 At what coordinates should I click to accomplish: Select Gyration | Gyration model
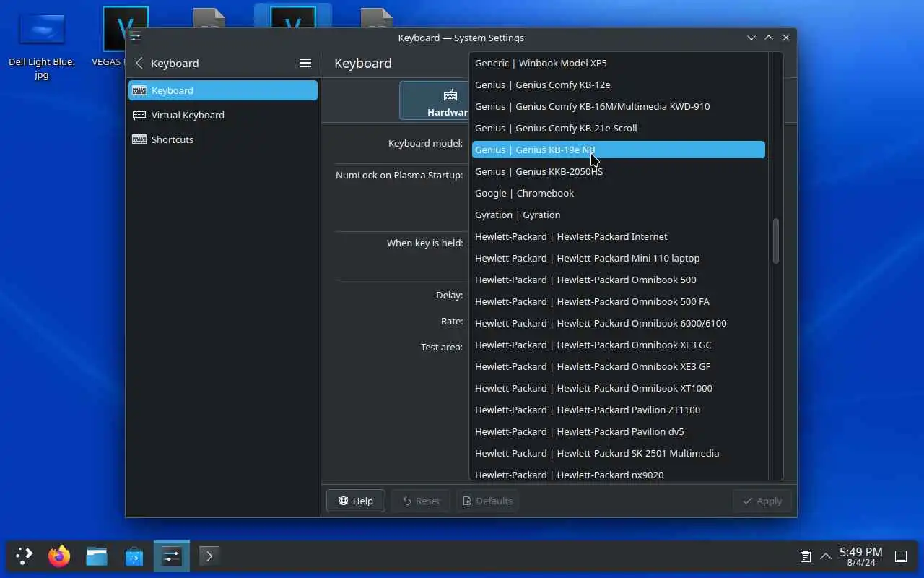click(x=619, y=215)
